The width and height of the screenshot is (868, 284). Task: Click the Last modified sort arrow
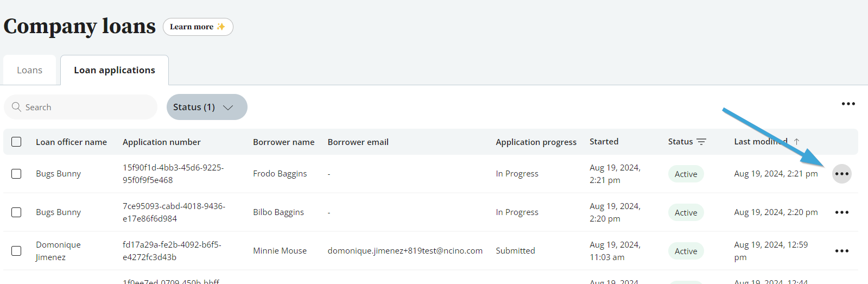point(796,142)
